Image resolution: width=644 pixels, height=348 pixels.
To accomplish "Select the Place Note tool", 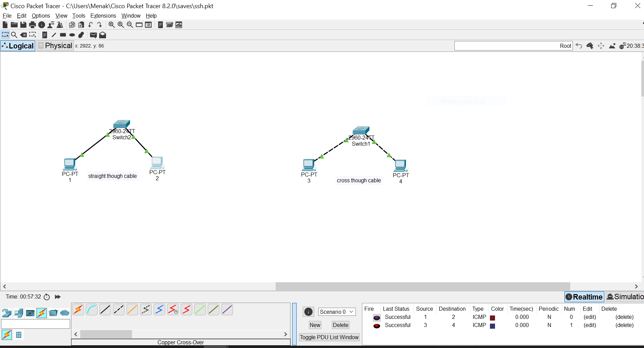I will tap(44, 35).
